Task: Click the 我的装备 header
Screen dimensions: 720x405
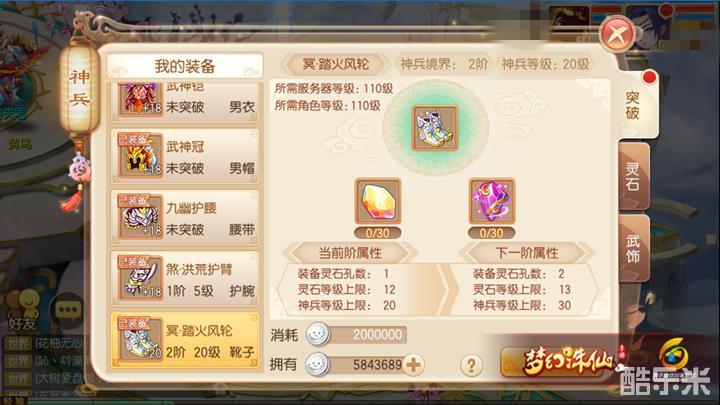Action: pyautogui.click(x=185, y=66)
